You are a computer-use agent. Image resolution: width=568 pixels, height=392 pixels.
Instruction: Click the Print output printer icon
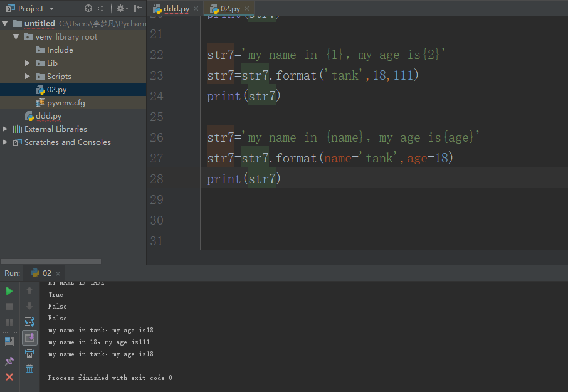29,353
